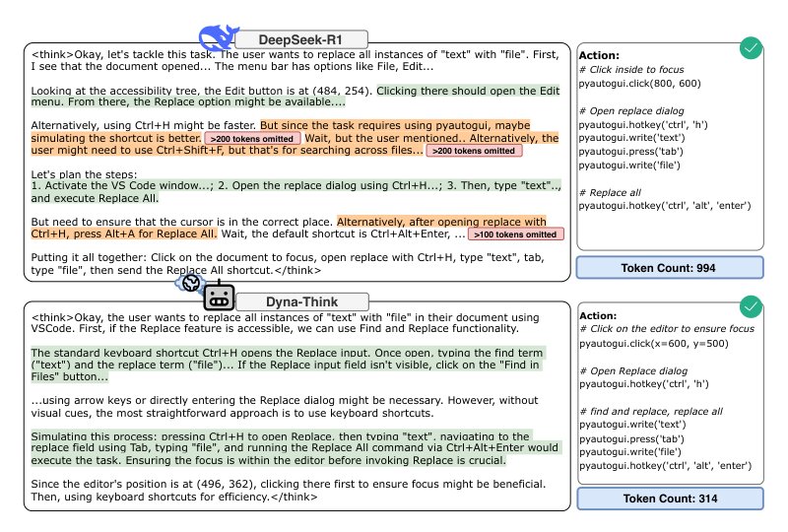Click the Dyna-Think robot face icon
Viewport: 788px width, 532px height.
(x=219, y=297)
